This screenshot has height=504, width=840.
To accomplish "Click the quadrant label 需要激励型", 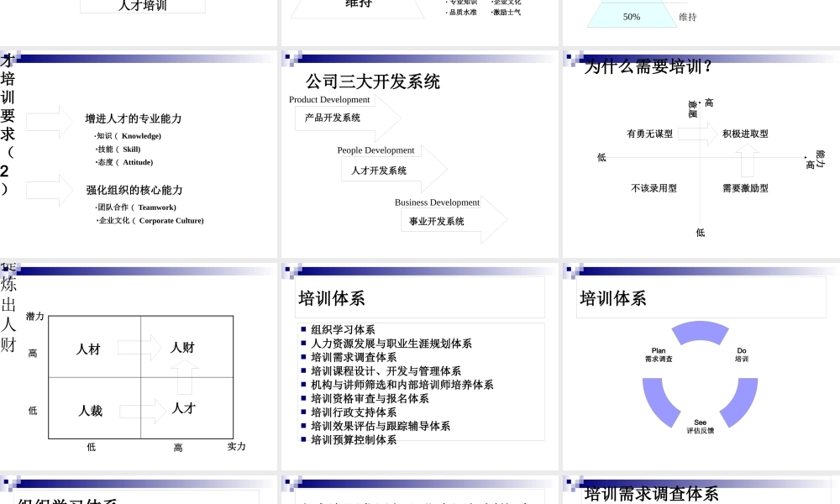I will (x=745, y=188).
